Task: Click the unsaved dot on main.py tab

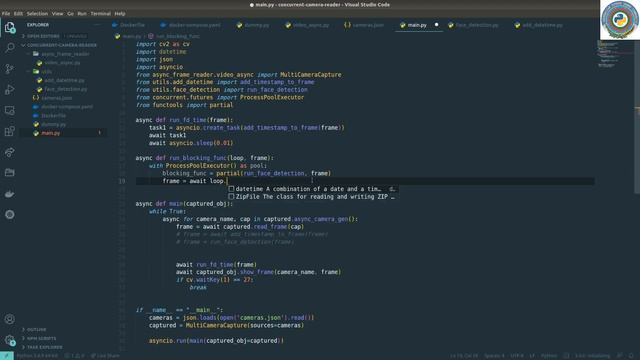Action: [x=436, y=25]
